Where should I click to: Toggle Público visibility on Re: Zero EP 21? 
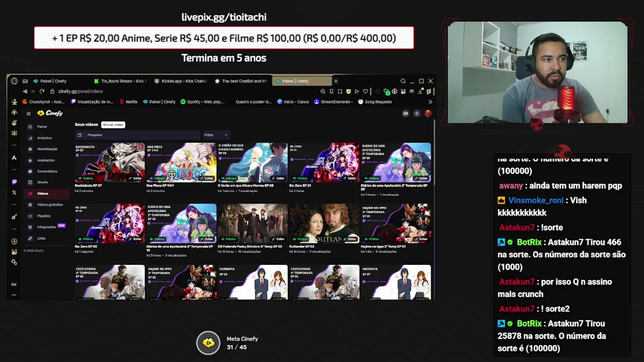pyautogui.click(x=300, y=178)
